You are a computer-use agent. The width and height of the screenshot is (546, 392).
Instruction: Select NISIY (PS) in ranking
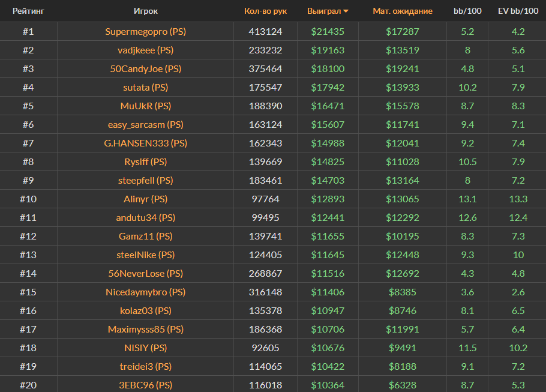coord(145,348)
